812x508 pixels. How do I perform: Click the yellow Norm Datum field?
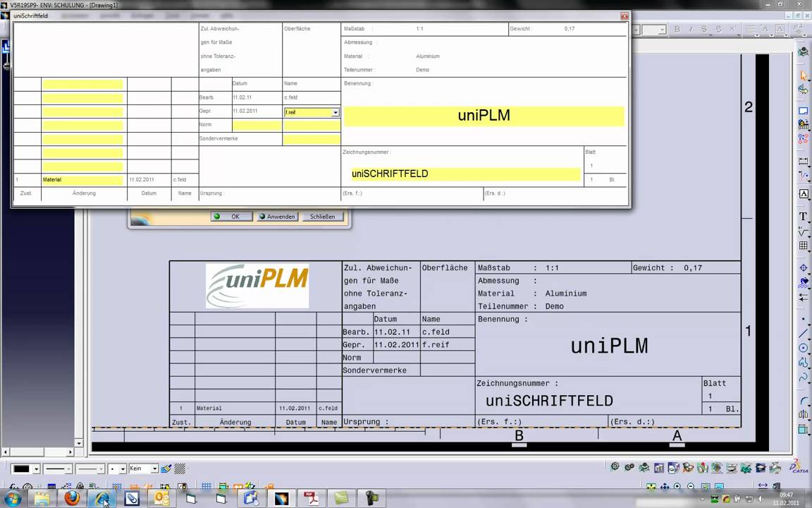[x=257, y=125]
